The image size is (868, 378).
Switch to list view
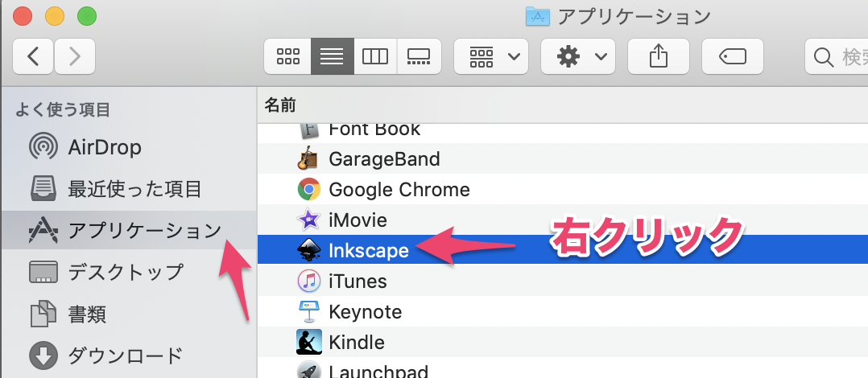[x=332, y=56]
